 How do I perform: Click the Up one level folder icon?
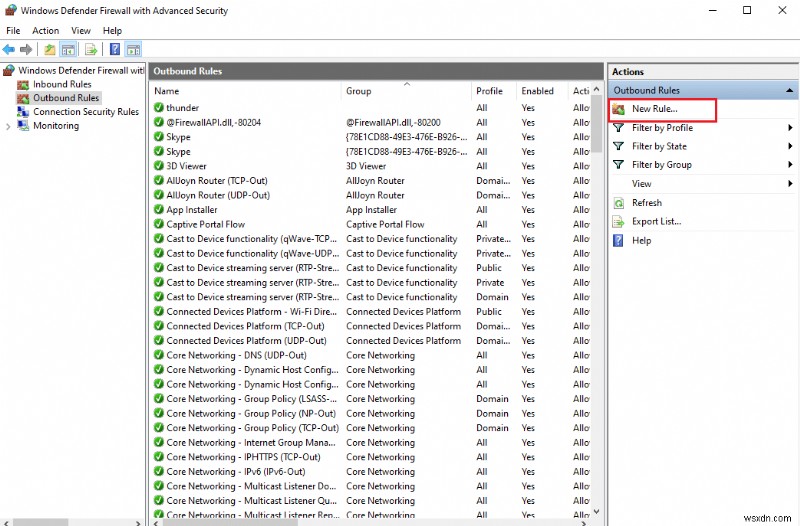pos(49,49)
